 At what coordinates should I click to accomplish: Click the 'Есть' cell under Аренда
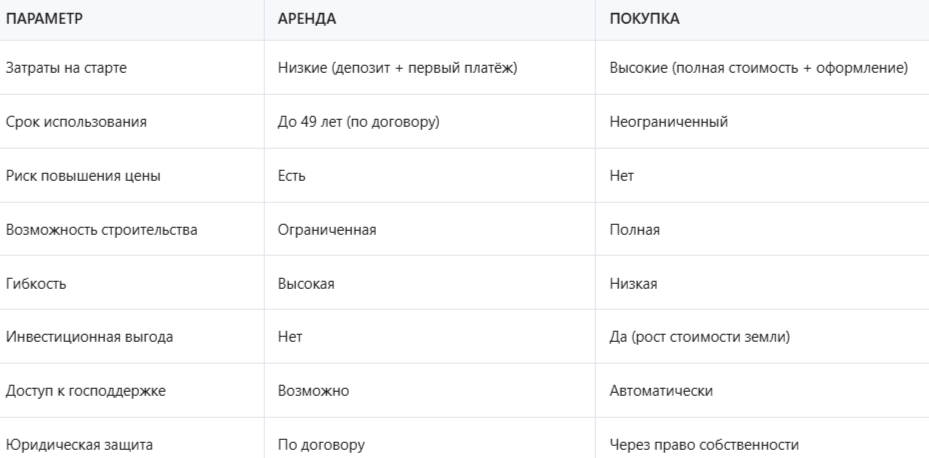[x=291, y=176]
